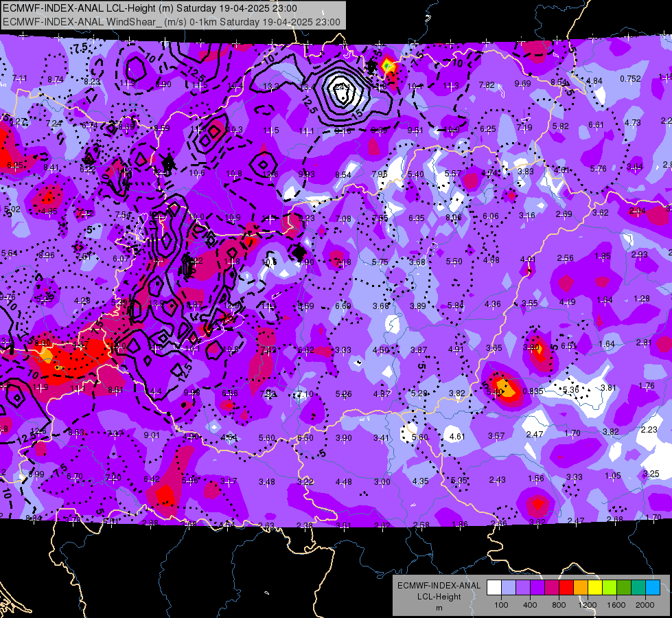Viewport: 672px width, 618px height.
Task: Click the '1.28' grid value
Action: (642, 299)
